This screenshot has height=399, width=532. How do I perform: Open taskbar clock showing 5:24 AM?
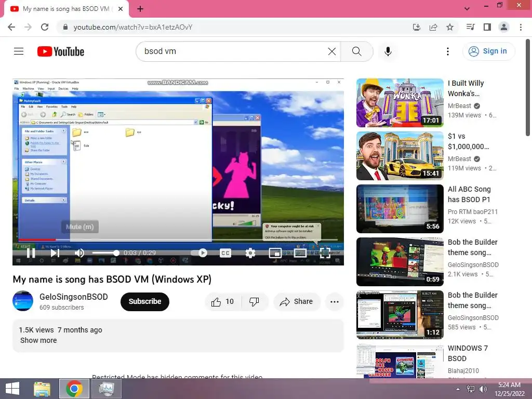click(509, 389)
